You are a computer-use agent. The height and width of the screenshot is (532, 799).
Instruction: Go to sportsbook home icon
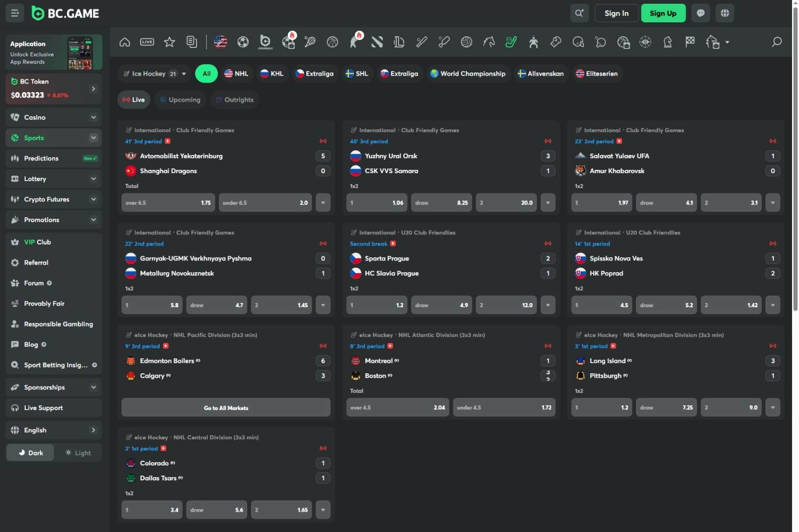click(125, 42)
